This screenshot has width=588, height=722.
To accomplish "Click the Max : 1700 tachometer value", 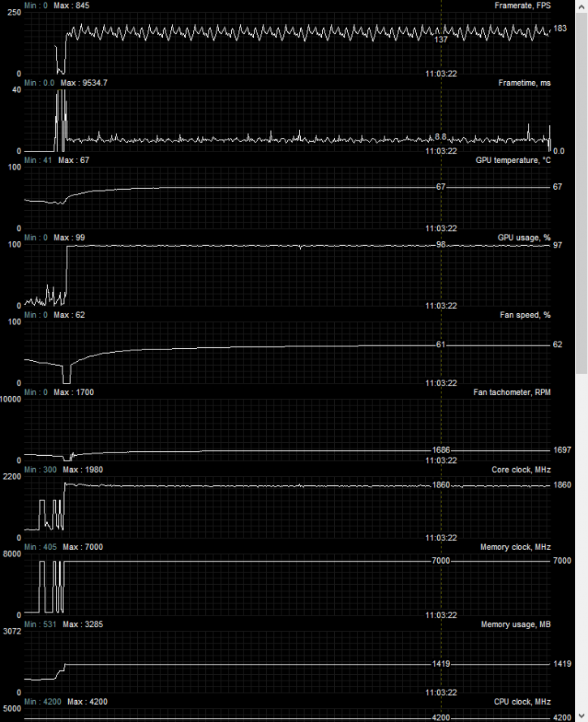I will click(74, 393).
